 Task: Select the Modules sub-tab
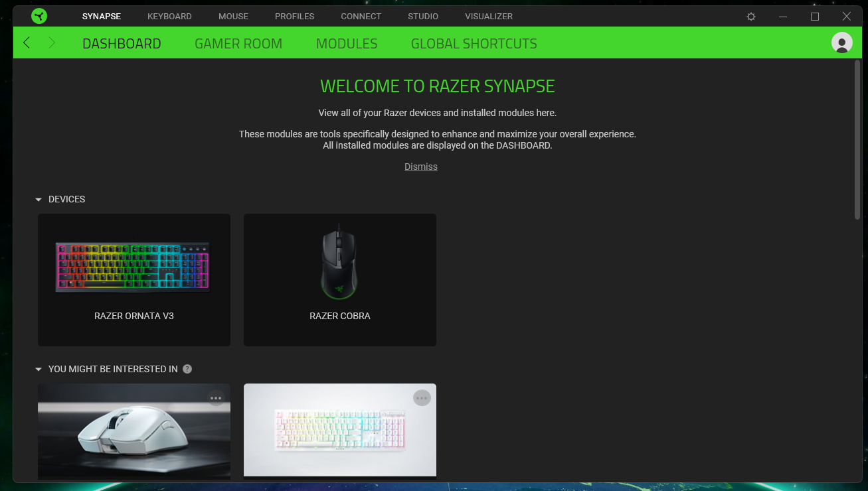(x=347, y=44)
